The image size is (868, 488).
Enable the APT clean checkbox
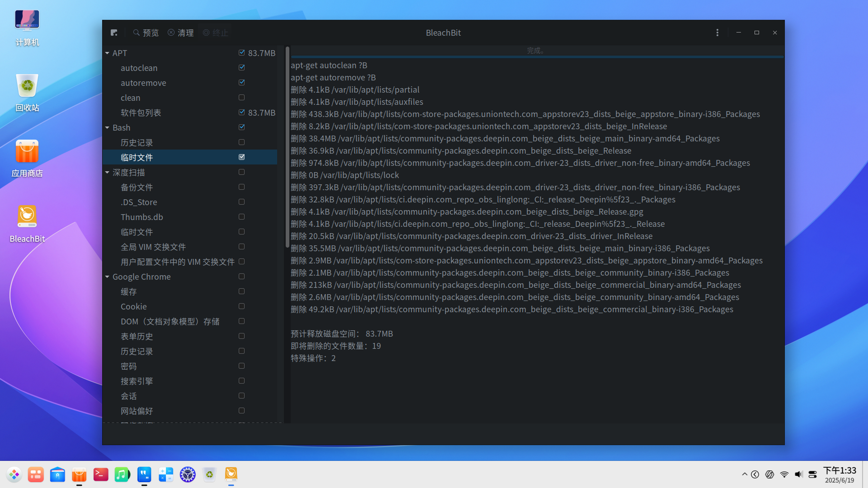coord(242,98)
